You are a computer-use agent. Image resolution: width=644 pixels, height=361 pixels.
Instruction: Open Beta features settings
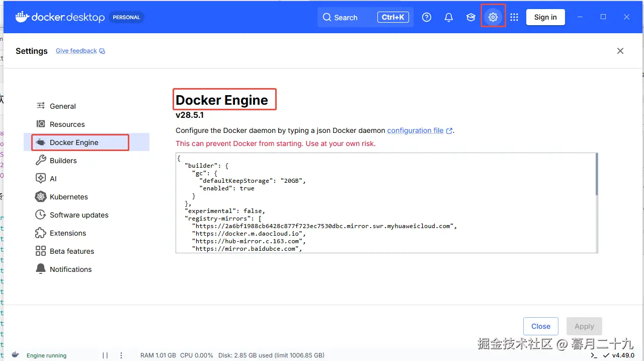87,251
